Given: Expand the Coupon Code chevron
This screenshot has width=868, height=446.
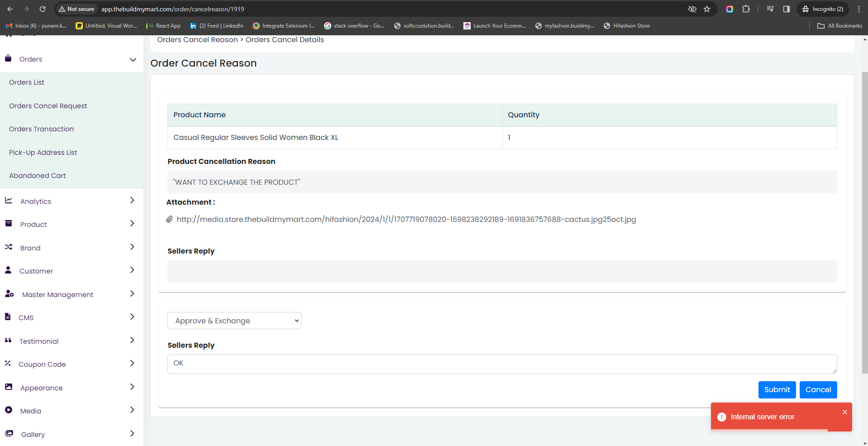Looking at the screenshot, I should click(x=132, y=363).
